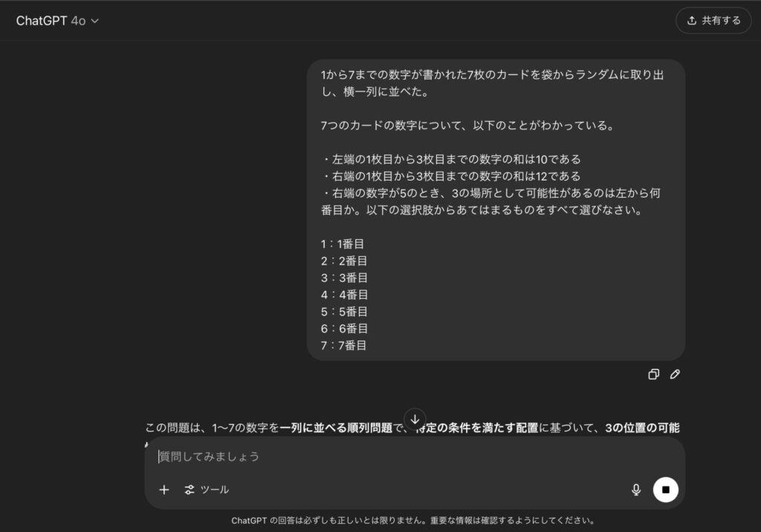Start voice input with the microphone icon

(x=636, y=490)
